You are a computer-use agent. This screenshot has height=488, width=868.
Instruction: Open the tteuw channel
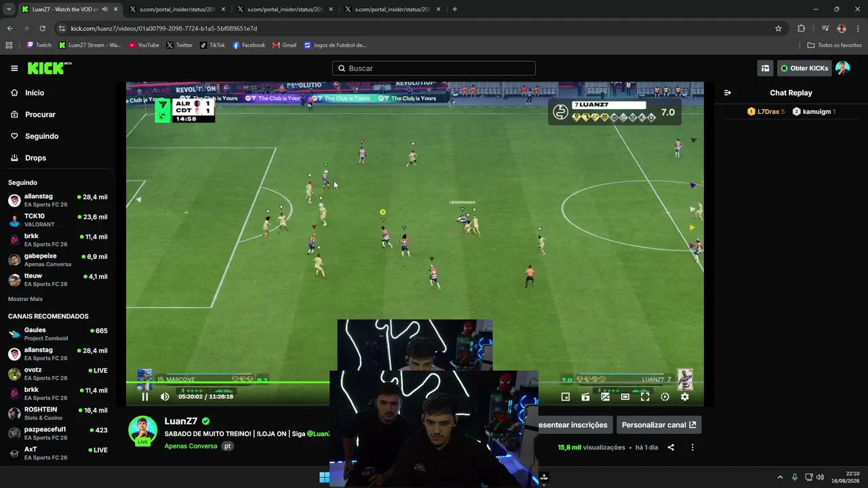tap(57, 279)
